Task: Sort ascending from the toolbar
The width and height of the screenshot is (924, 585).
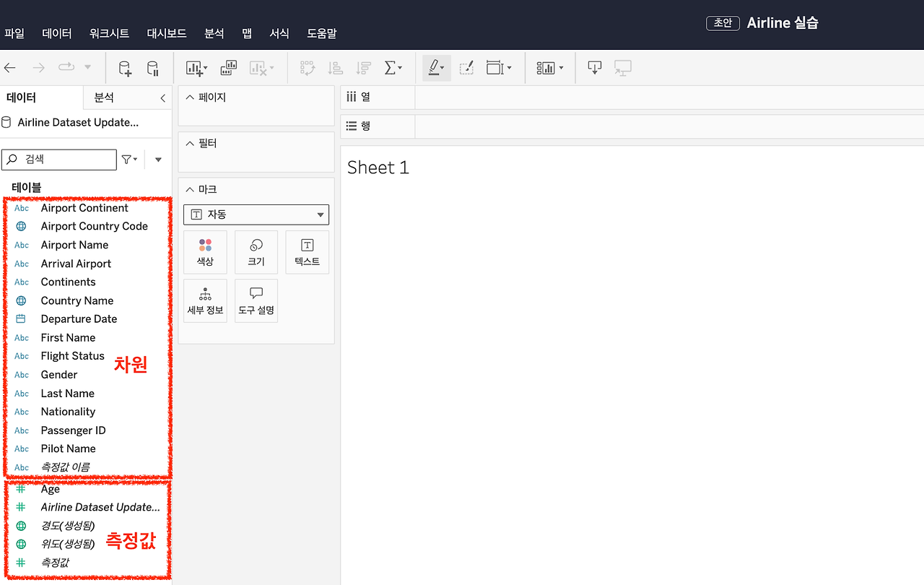Action: [336, 69]
